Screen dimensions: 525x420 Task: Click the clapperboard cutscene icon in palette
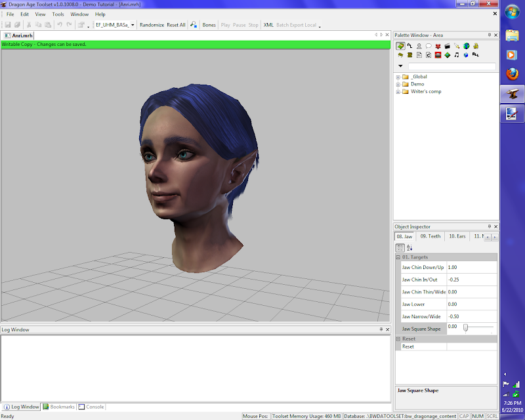(447, 46)
